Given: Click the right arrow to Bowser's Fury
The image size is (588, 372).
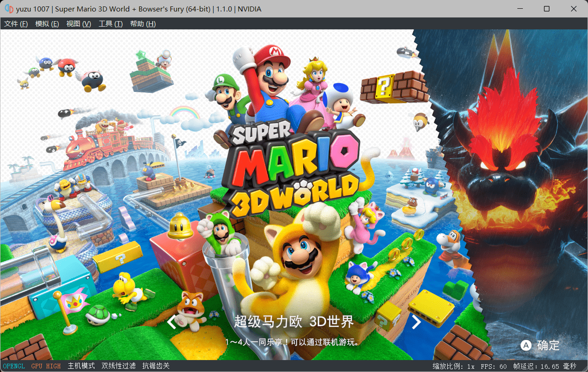Looking at the screenshot, I should point(416,322).
